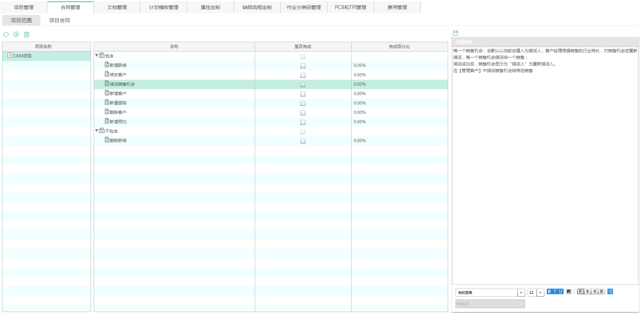Open the font size dropdown
Image resolution: width=644 pixels, height=313 pixels.
click(x=540, y=293)
